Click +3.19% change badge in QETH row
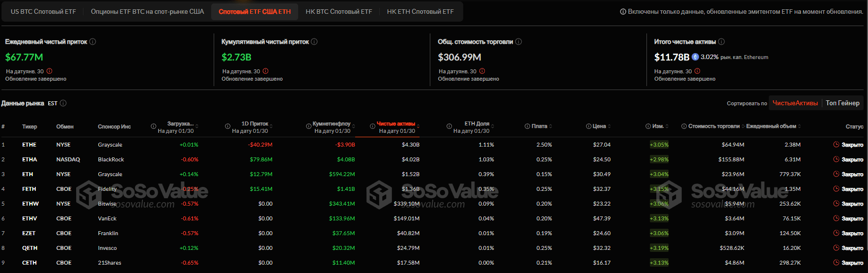Screen dimensions: 868x273 click(659, 248)
